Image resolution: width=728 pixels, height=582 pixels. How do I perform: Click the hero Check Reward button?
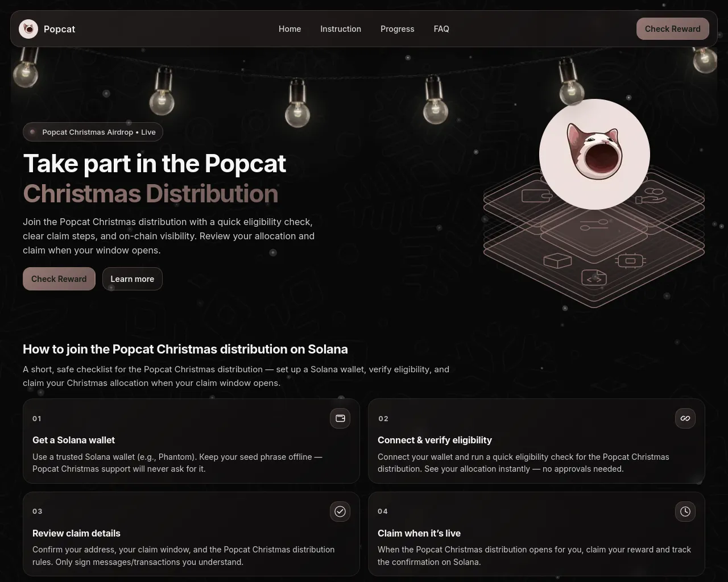tap(59, 279)
